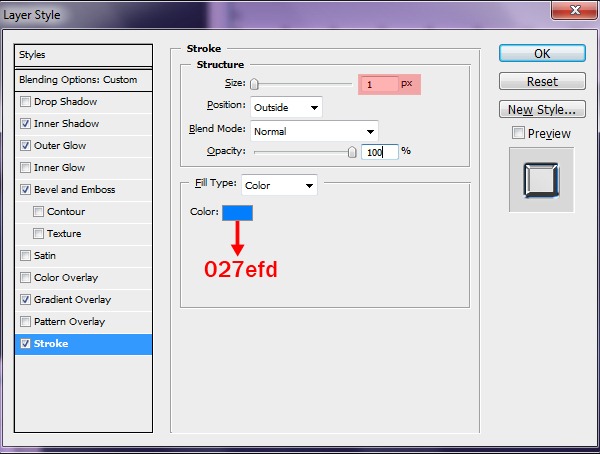Open the Satin settings label
This screenshot has width=600, height=454.
pos(45,255)
